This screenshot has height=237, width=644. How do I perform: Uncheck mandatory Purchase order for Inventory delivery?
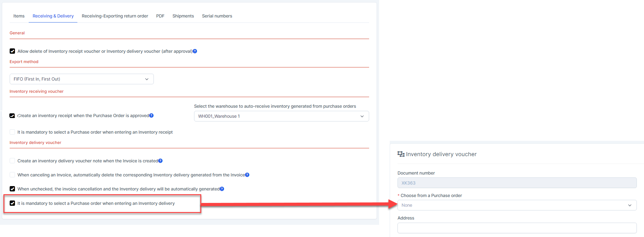click(x=12, y=203)
